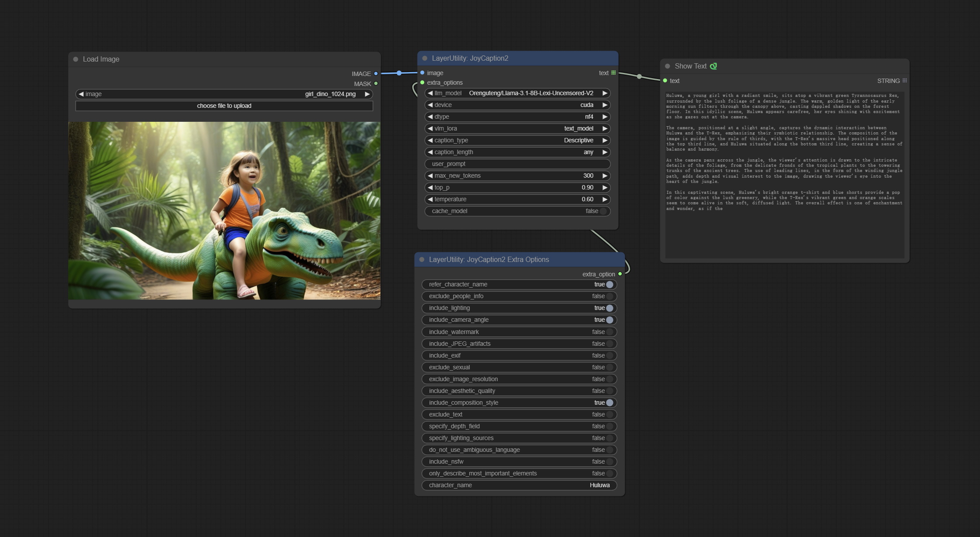Click the JoyCaption2 node collapse dot
This screenshot has height=537, width=980.
point(425,59)
